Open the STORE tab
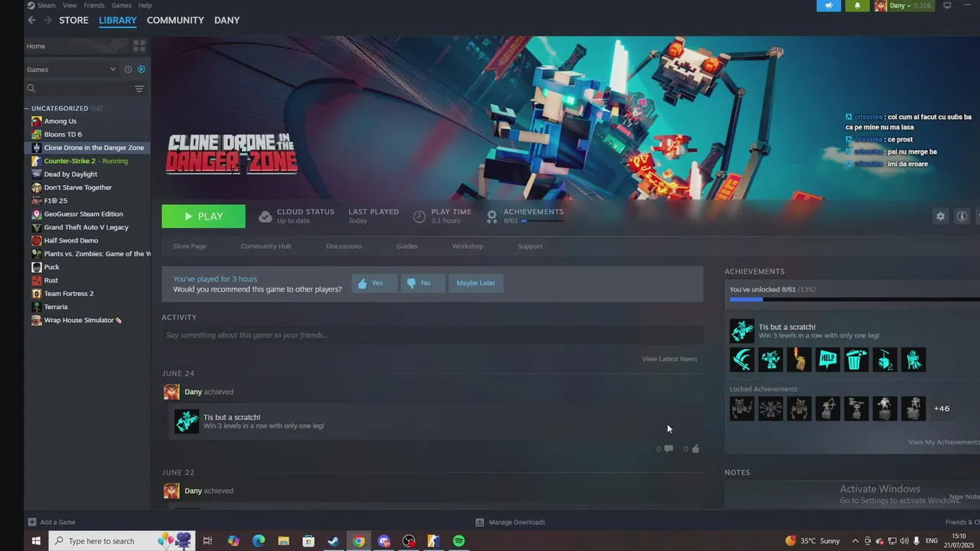Screen dimensions: 980x551 [73, 20]
